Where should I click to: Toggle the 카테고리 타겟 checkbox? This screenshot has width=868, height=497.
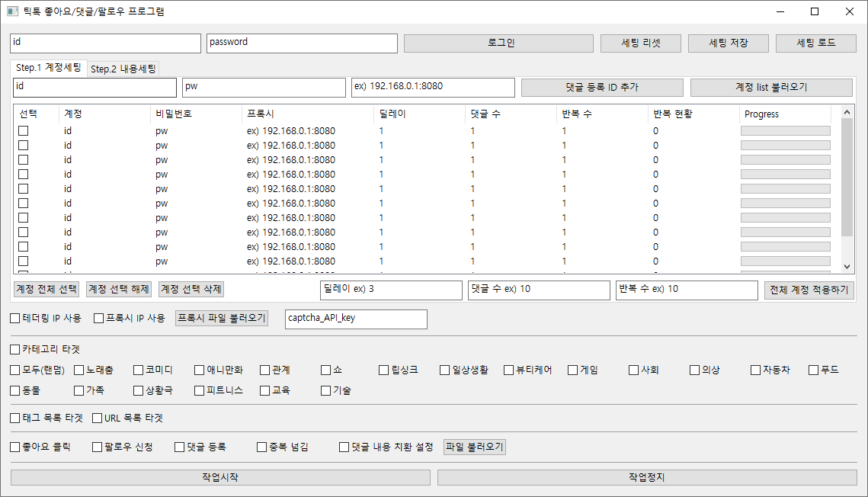point(15,349)
